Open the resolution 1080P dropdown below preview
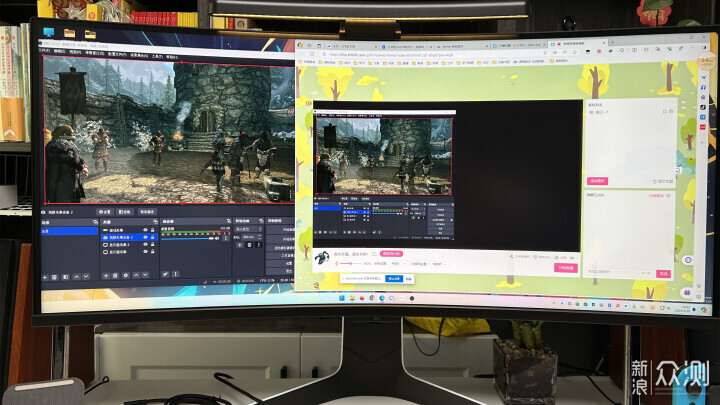Screen dimensions: 720x405 point(439,264)
